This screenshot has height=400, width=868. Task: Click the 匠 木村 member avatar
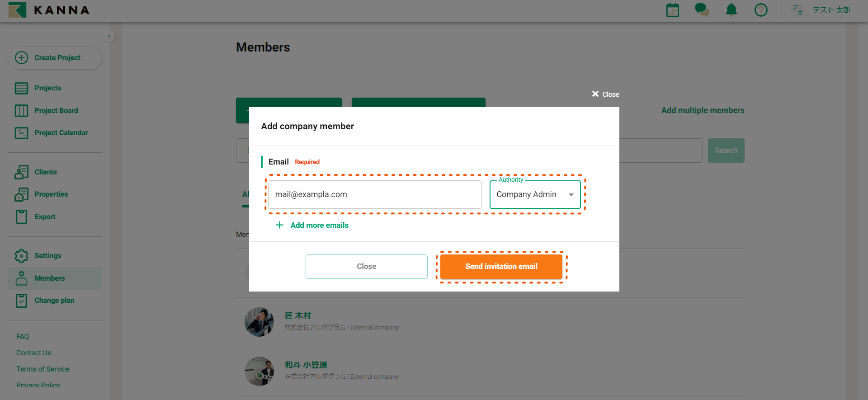(x=259, y=322)
